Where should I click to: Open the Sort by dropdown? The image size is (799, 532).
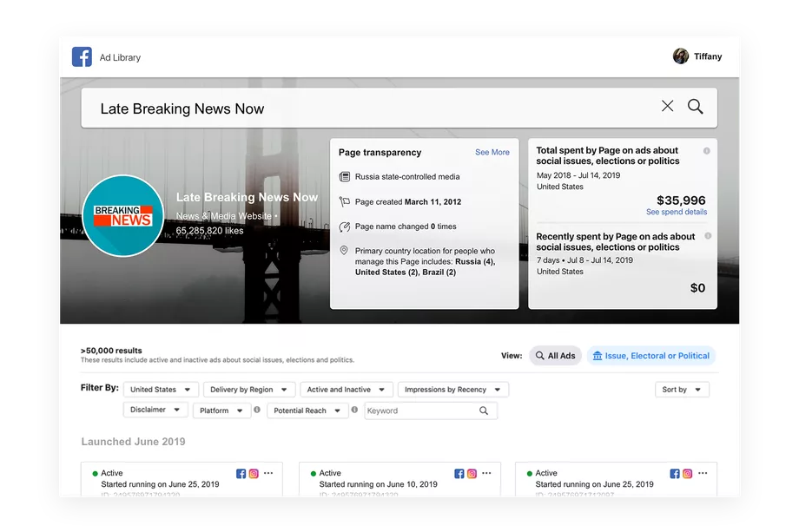(682, 390)
